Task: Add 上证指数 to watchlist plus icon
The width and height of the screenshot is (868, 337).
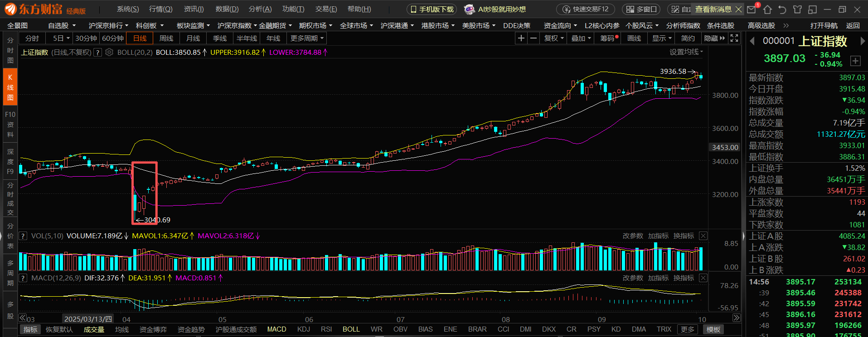Action: pos(855,61)
